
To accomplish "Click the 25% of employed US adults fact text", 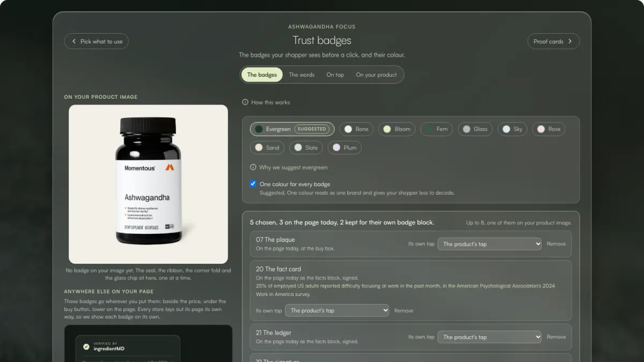I will click(x=406, y=290).
